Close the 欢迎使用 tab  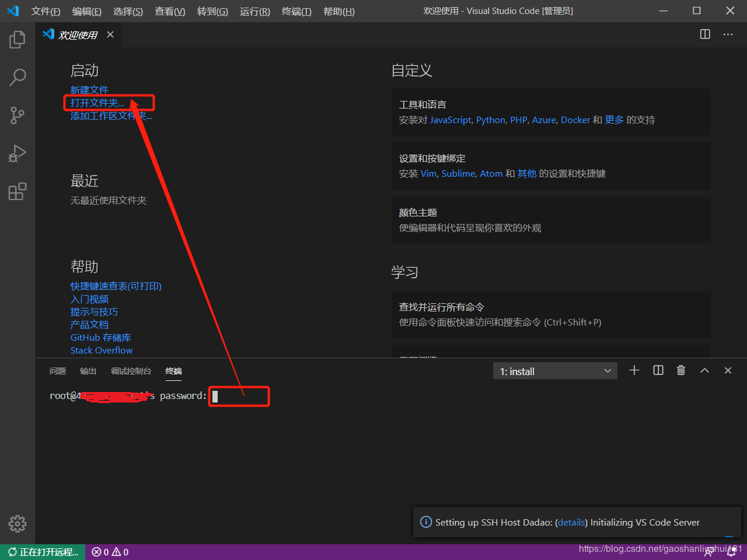click(x=110, y=35)
